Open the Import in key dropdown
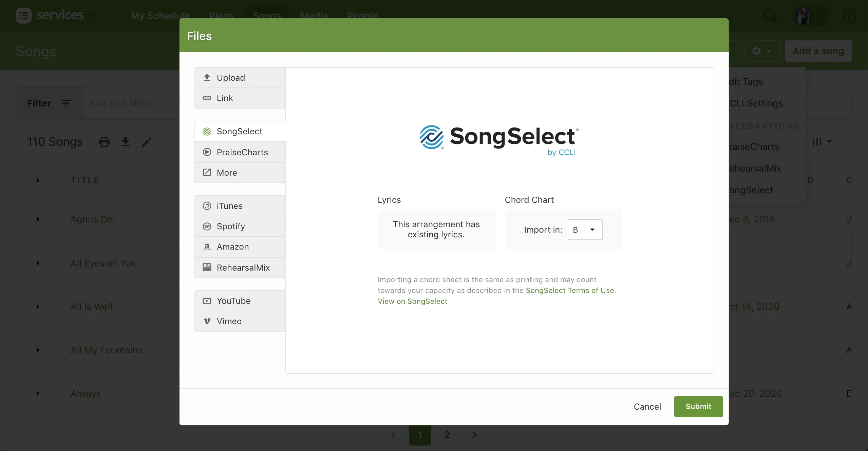This screenshot has height=451, width=868. [585, 230]
